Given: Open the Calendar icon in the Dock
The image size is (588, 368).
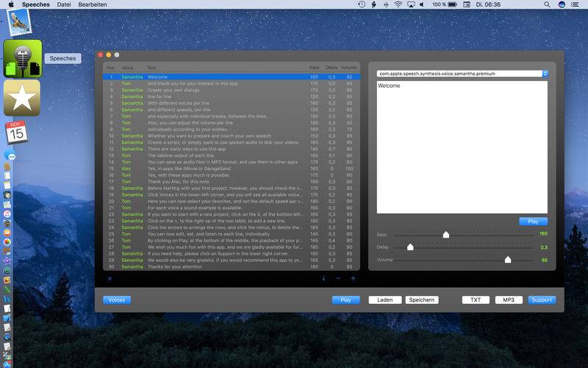Looking at the screenshot, I should pyautogui.click(x=16, y=133).
